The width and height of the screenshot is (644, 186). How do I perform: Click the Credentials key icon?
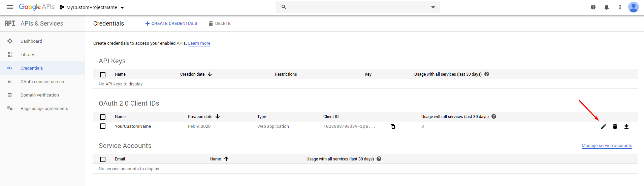coord(10,68)
